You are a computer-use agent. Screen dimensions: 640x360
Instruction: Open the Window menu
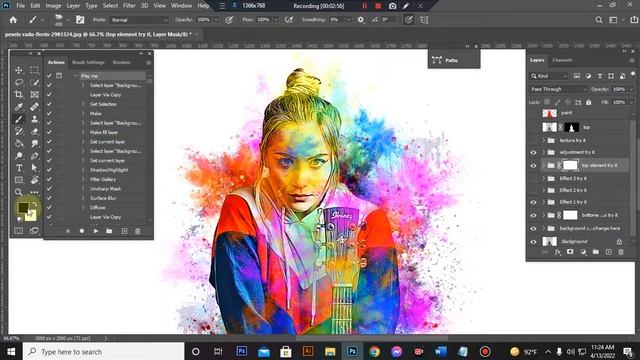coord(181,6)
